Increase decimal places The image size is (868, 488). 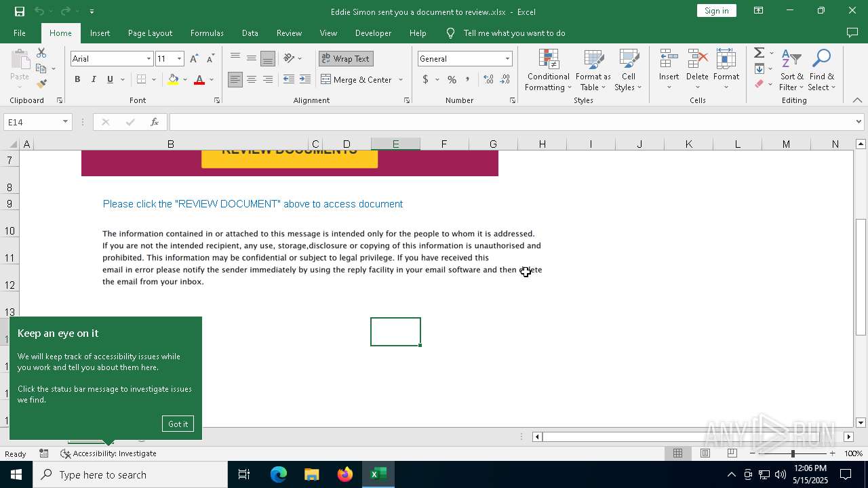pos(488,79)
